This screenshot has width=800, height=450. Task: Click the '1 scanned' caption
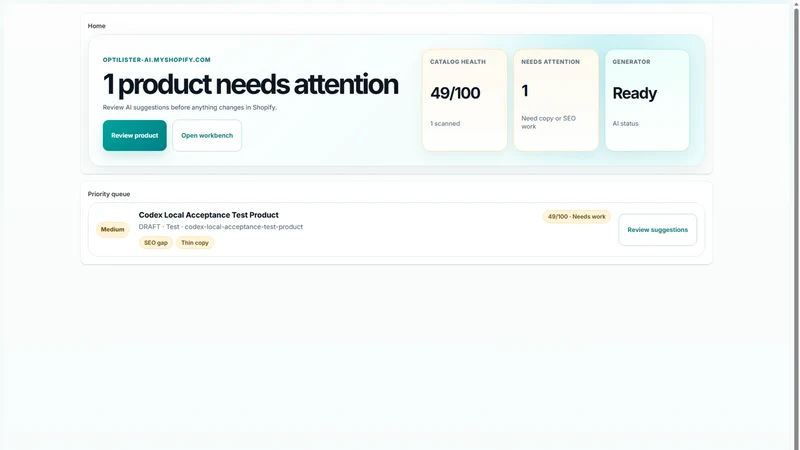point(445,123)
